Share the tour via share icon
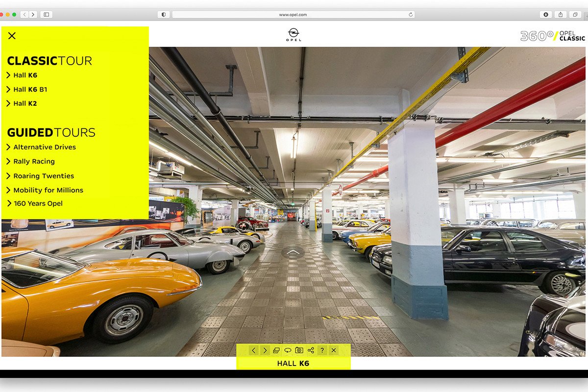The height and width of the screenshot is (392, 588). 311,350
